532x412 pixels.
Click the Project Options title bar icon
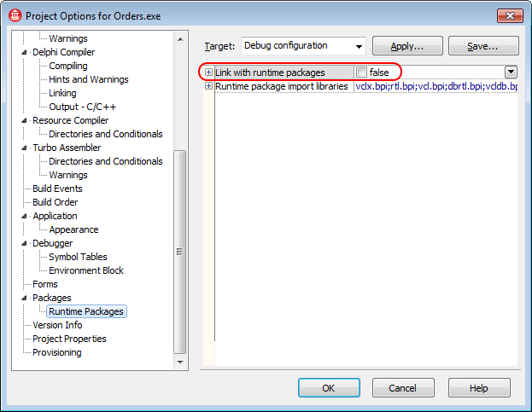click(x=15, y=15)
